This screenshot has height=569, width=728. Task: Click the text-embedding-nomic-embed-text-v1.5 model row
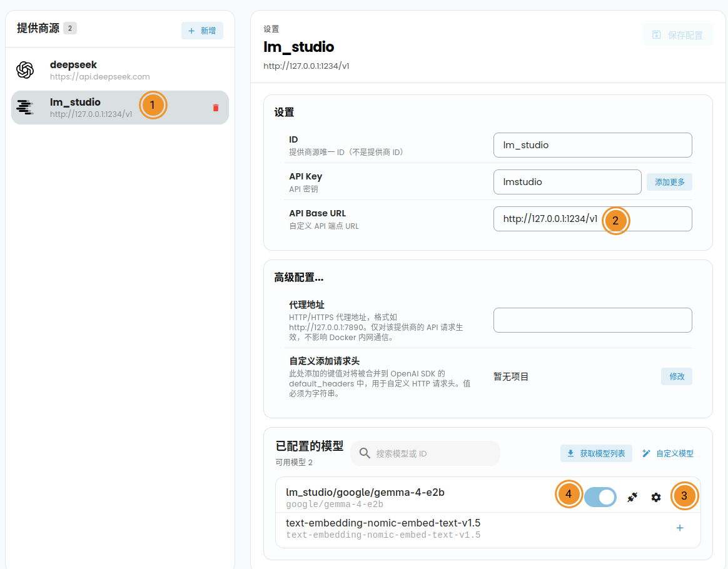487,528
